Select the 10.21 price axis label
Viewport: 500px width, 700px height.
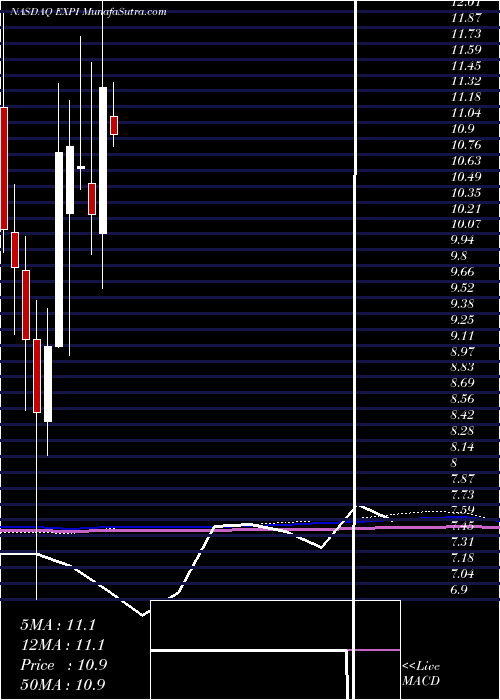[x=466, y=208]
